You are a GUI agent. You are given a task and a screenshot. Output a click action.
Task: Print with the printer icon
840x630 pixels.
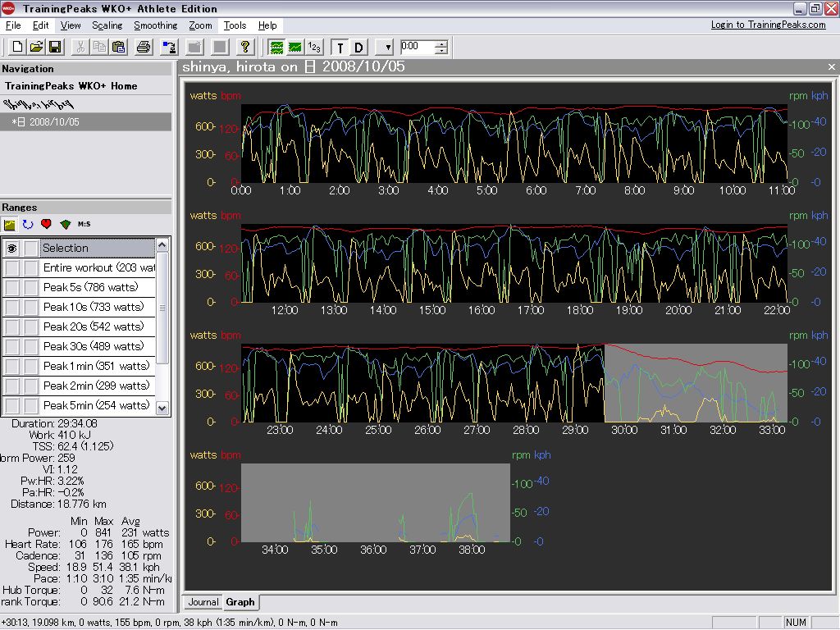click(x=144, y=47)
